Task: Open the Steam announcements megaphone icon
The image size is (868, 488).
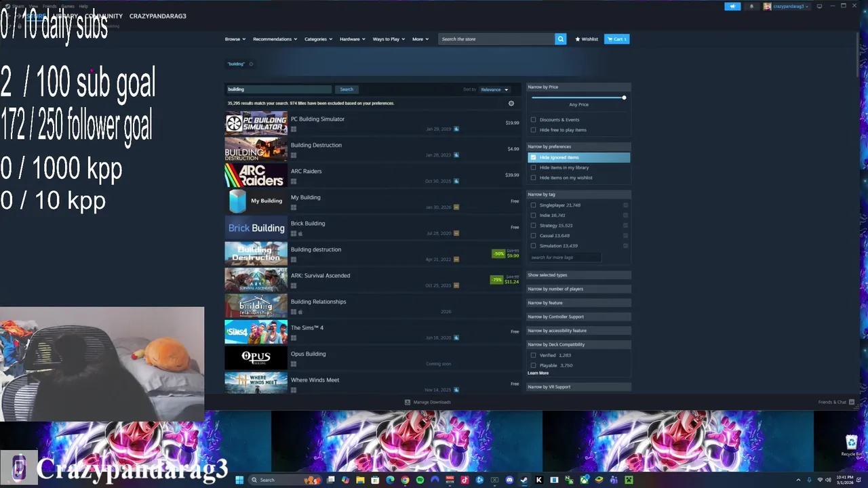Action: click(x=732, y=6)
